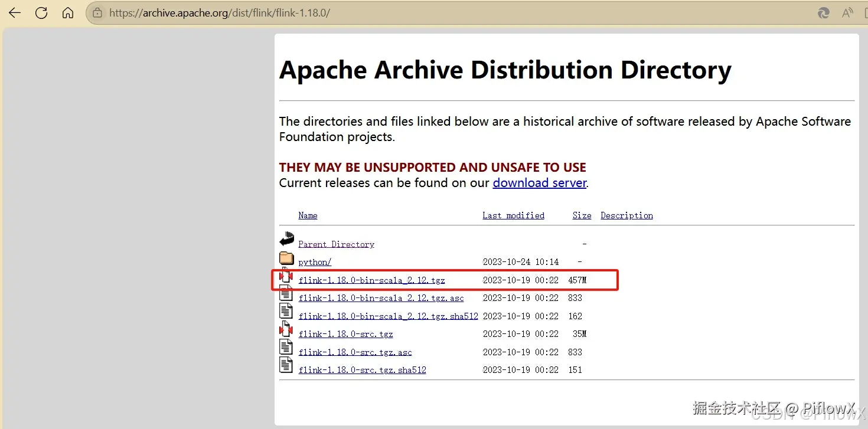
Task: Click the UNSUPPORTED AND UNSAFE warning text
Action: pos(433,167)
